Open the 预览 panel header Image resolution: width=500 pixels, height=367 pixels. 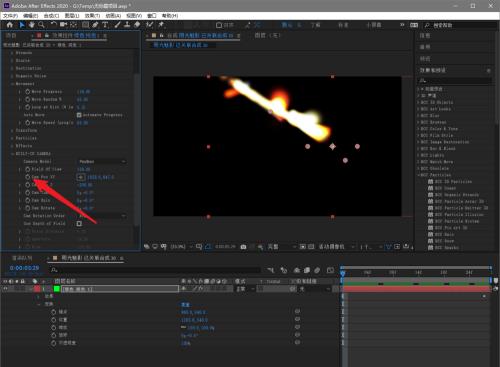click(425, 59)
